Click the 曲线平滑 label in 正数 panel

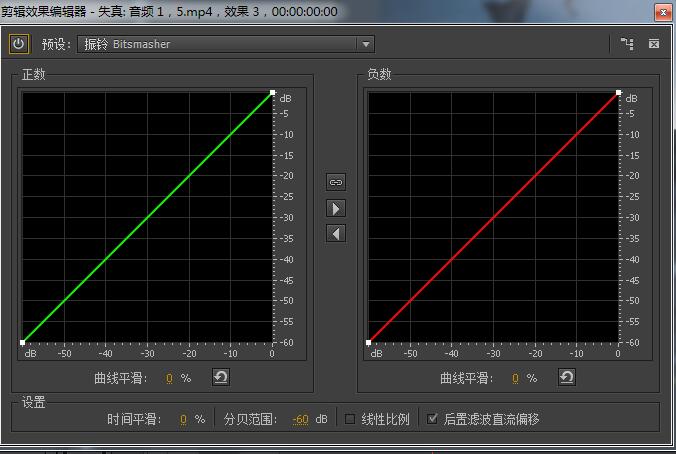(x=121, y=379)
